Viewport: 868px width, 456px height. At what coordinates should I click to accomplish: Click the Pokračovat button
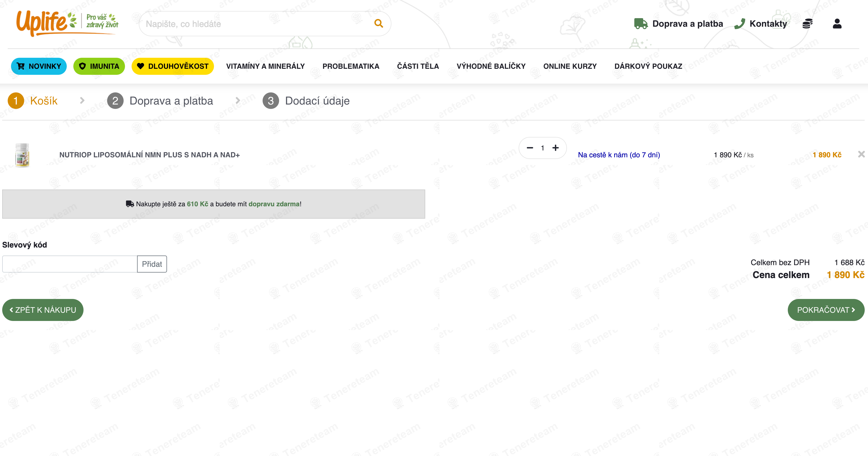tap(826, 310)
